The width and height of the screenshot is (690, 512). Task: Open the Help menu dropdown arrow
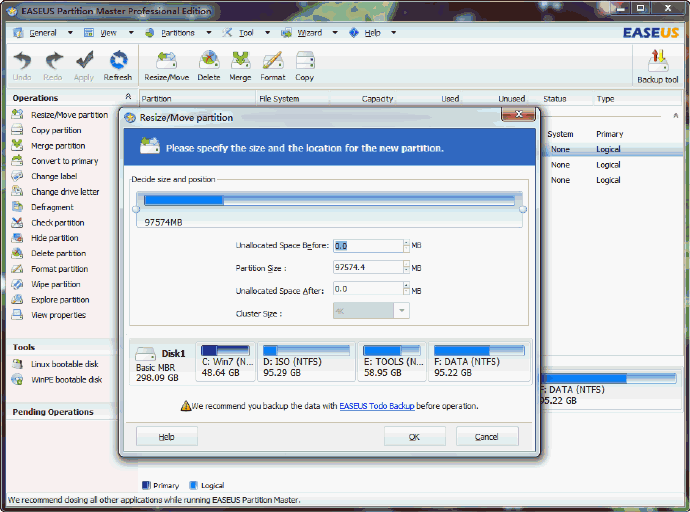[393, 33]
